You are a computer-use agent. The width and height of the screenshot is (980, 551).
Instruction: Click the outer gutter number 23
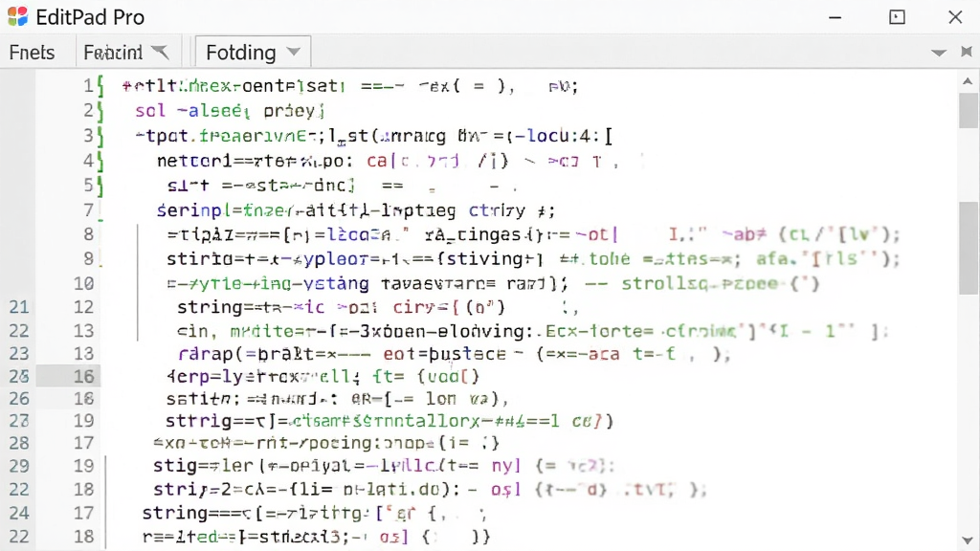coord(19,354)
